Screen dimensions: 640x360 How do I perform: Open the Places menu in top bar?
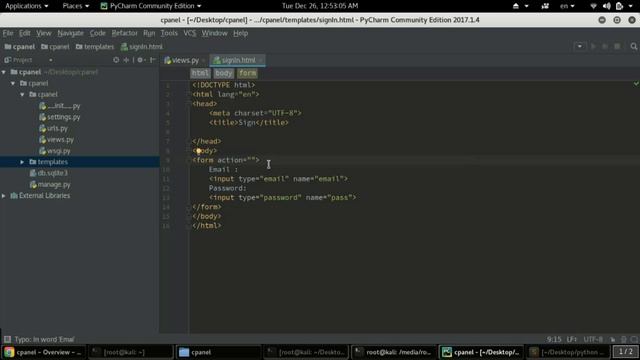(x=76, y=6)
